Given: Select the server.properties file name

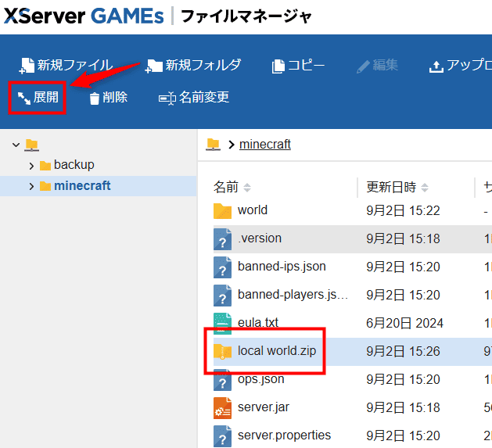Looking at the screenshot, I should pyautogui.click(x=284, y=435).
